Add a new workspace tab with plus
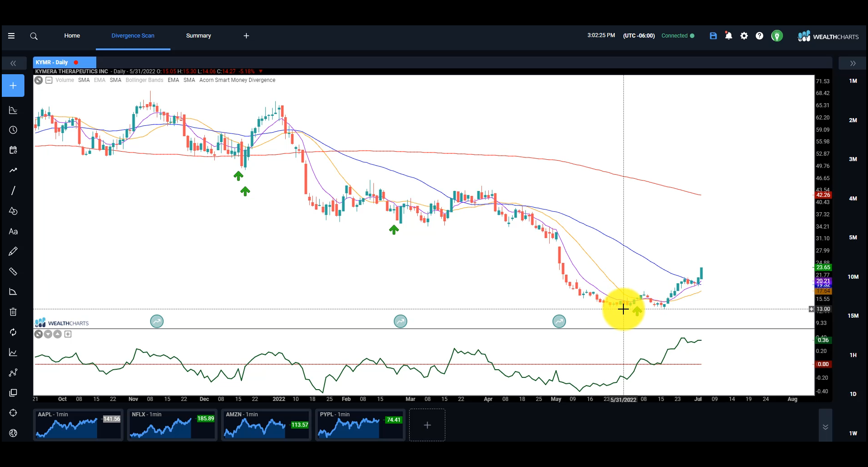This screenshot has width=868, height=467. coord(246,36)
